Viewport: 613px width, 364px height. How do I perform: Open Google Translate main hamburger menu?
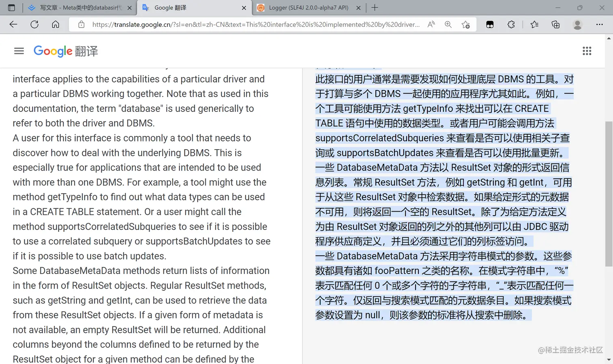[19, 51]
